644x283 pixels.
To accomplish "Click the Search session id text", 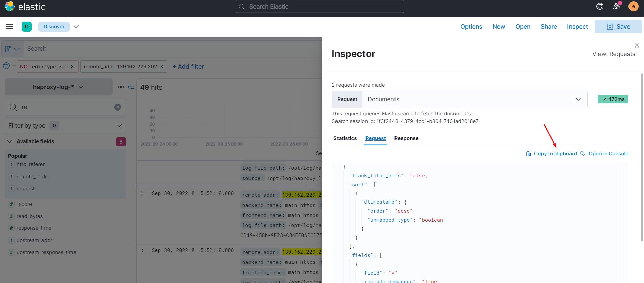I will click(405, 121).
